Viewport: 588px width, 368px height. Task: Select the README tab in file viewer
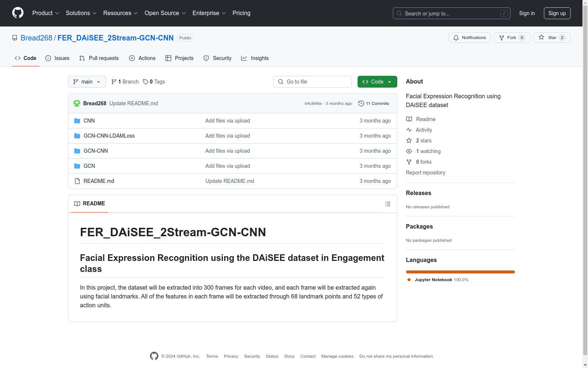[90, 204]
